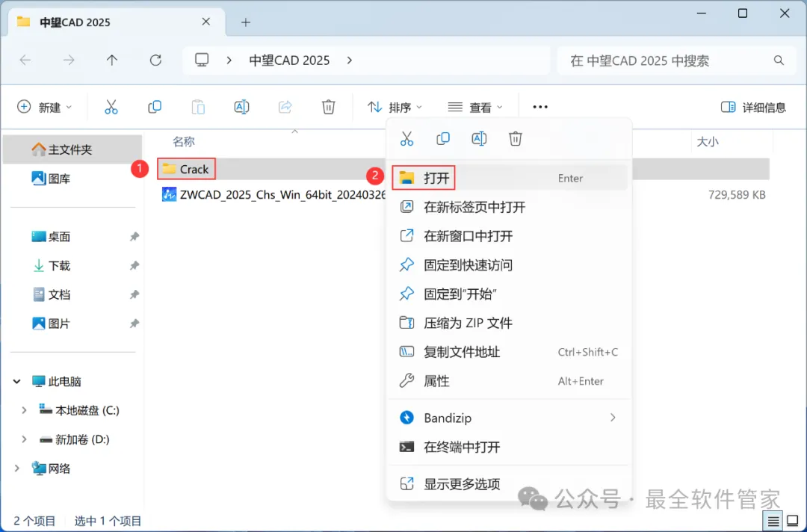Click the Rename icon in the toolbar

[x=241, y=107]
